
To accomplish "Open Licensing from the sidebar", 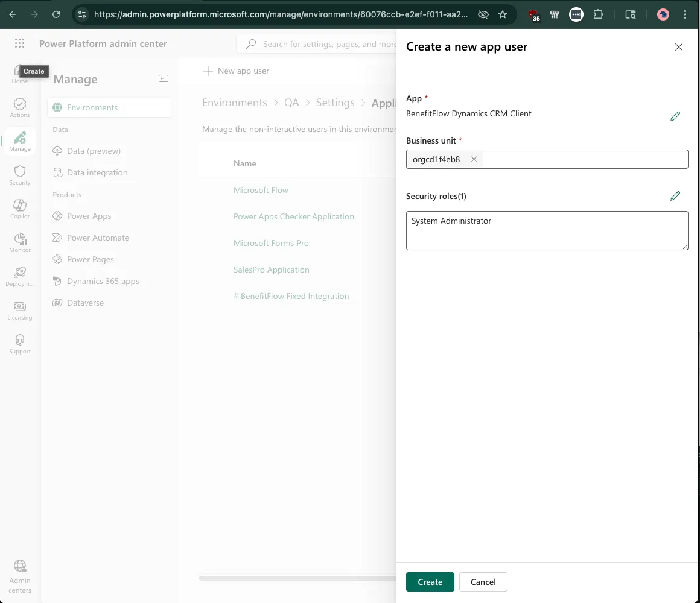I will tap(19, 310).
